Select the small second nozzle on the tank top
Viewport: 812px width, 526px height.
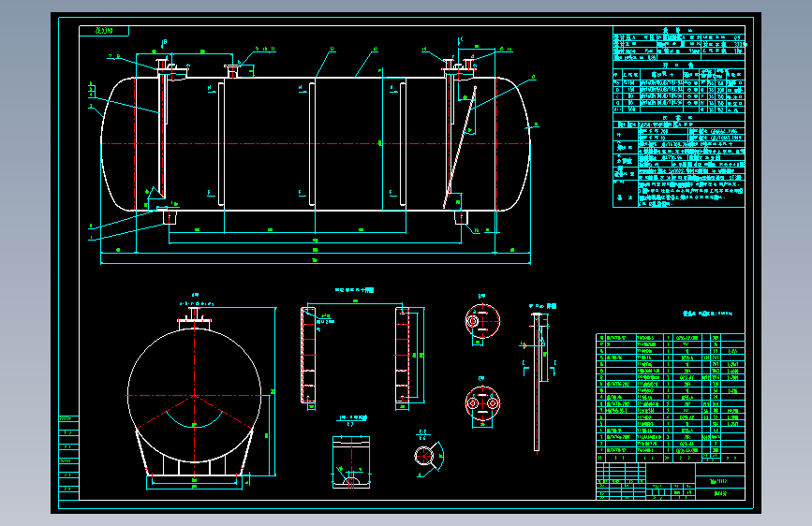[231, 70]
